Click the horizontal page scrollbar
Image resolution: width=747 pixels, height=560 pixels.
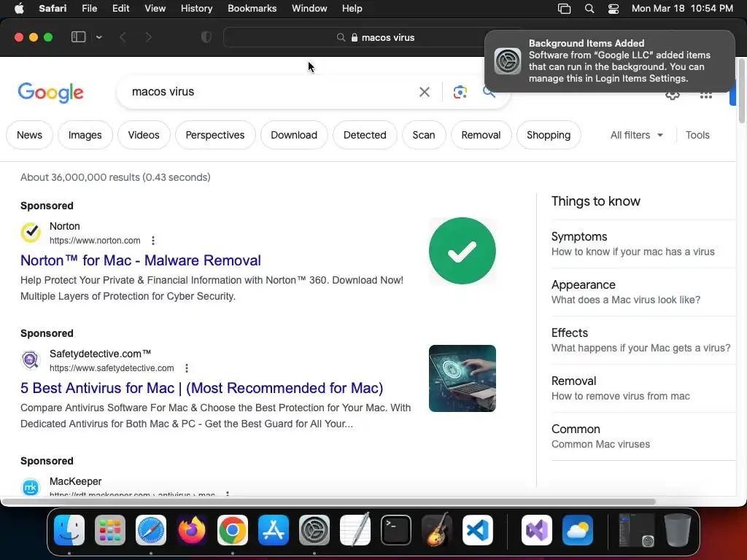329,502
